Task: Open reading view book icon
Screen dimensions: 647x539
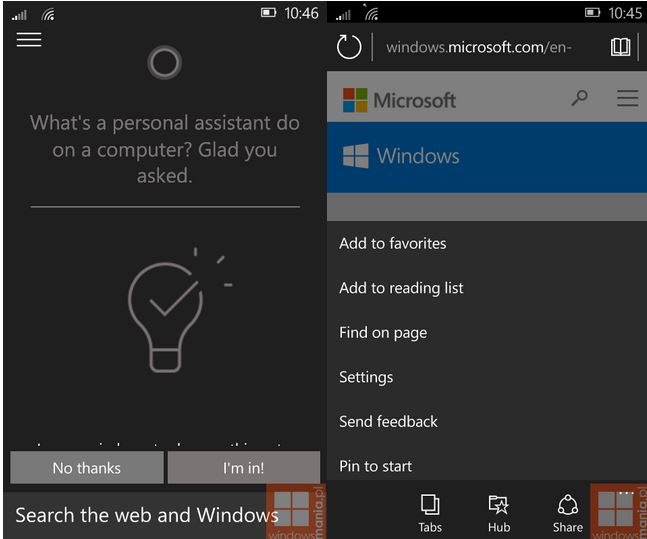Action: pos(621,47)
